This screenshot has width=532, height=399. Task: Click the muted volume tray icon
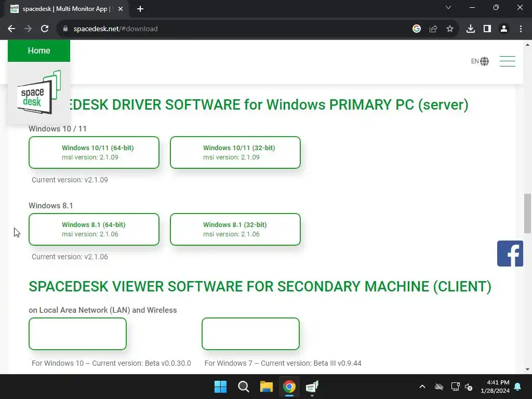pos(469,387)
